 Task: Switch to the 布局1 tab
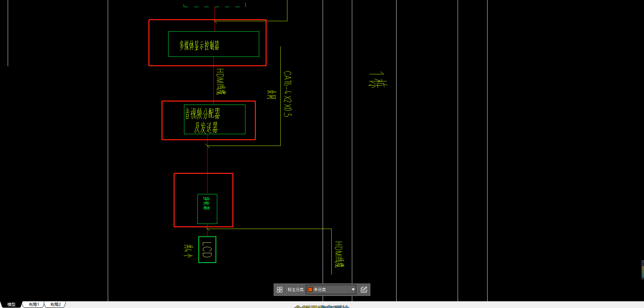pyautogui.click(x=34, y=304)
